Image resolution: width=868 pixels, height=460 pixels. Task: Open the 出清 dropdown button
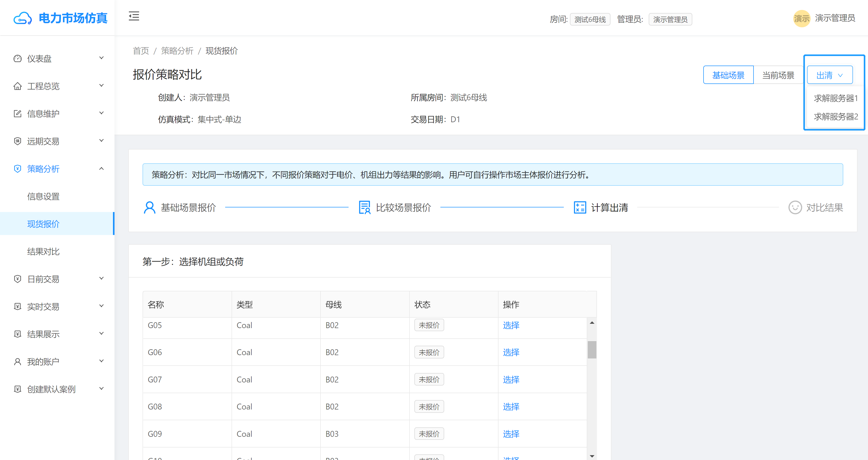829,75
